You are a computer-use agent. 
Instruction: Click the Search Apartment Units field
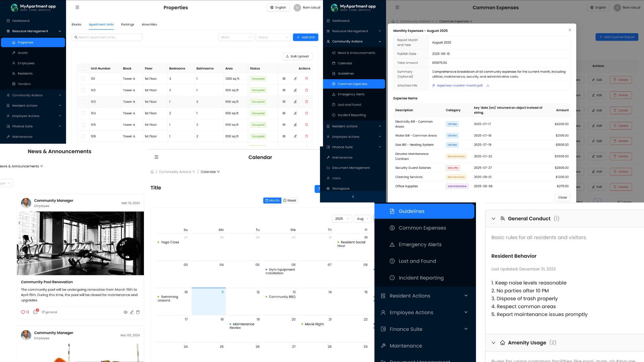pos(107,37)
